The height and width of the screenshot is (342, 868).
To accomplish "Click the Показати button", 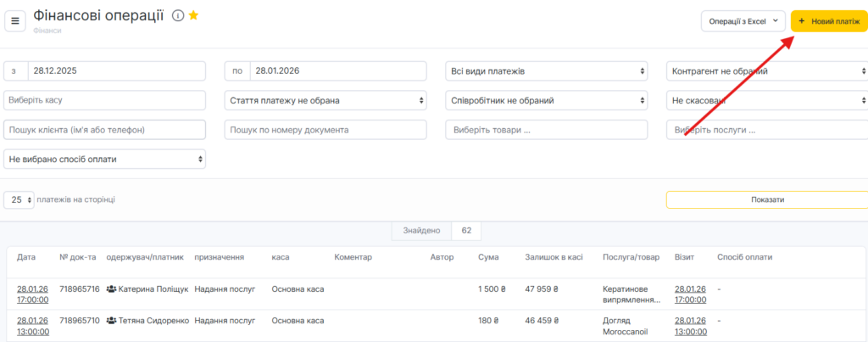I will 766,199.
